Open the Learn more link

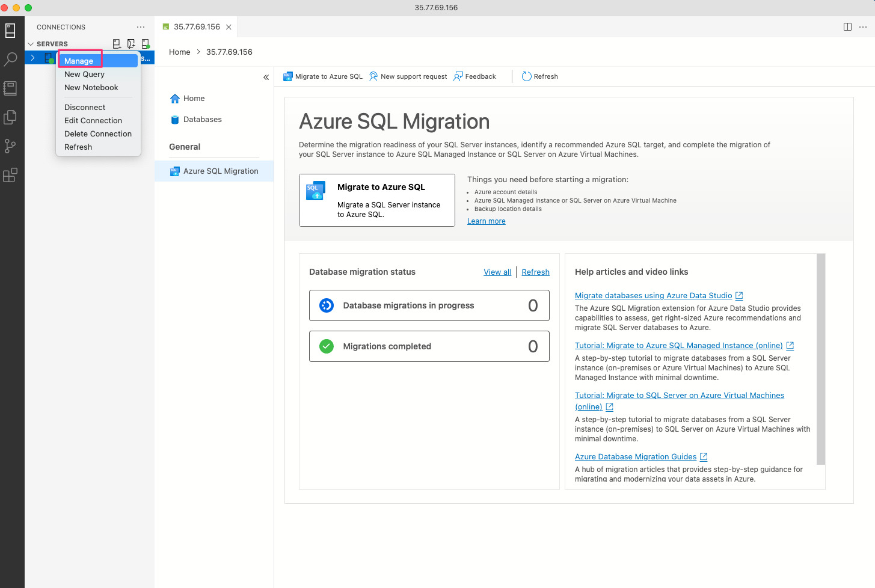coord(486,221)
